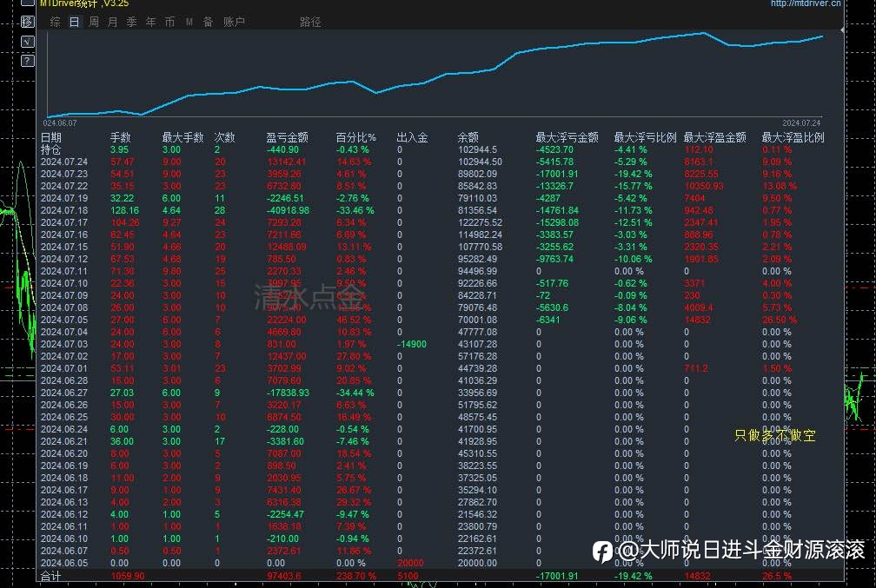Screen dimensions: 876x588
Task: Click the 出入金 column header
Action: pyautogui.click(x=412, y=137)
